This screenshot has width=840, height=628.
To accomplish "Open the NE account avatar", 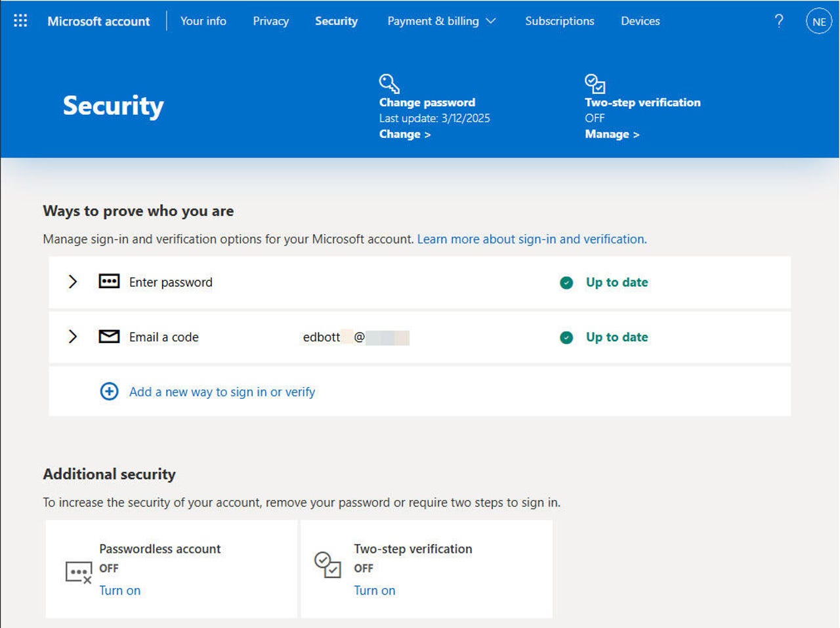I will point(818,21).
